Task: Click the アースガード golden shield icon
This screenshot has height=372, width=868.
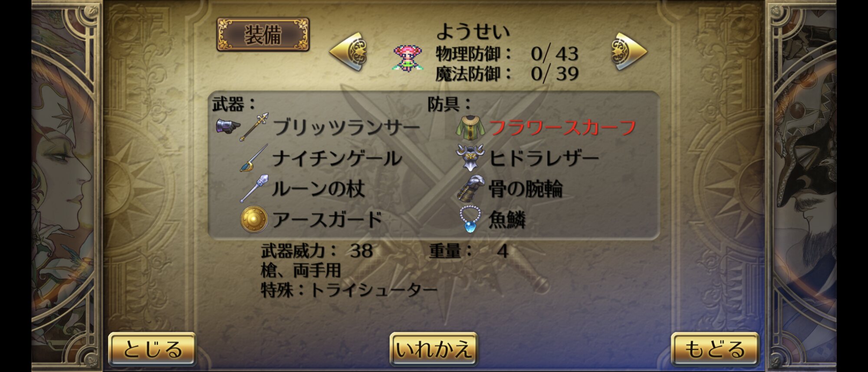Action: (x=254, y=220)
